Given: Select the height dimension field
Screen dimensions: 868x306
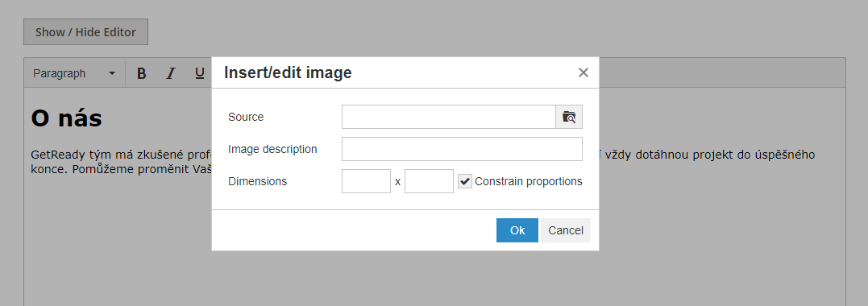Looking at the screenshot, I should coord(429,181).
